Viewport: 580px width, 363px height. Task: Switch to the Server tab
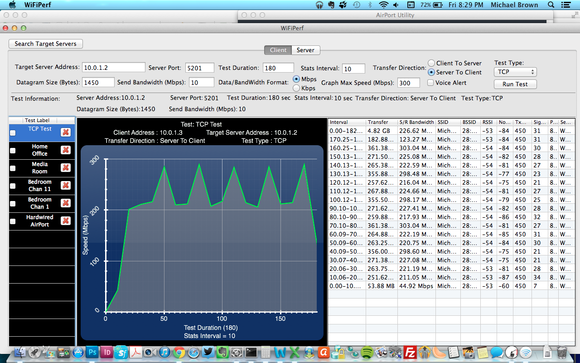coord(306,50)
